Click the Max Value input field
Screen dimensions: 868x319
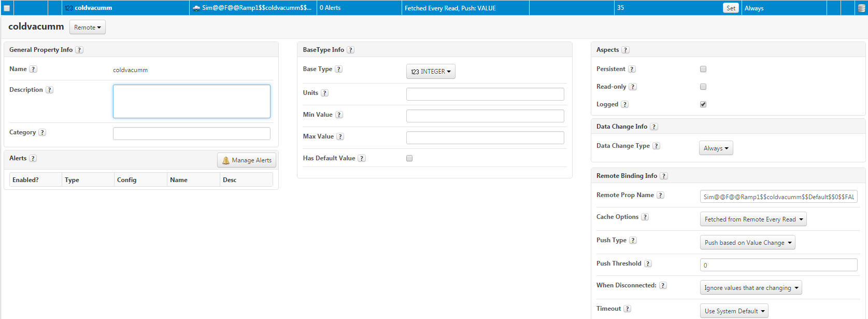[x=485, y=137]
